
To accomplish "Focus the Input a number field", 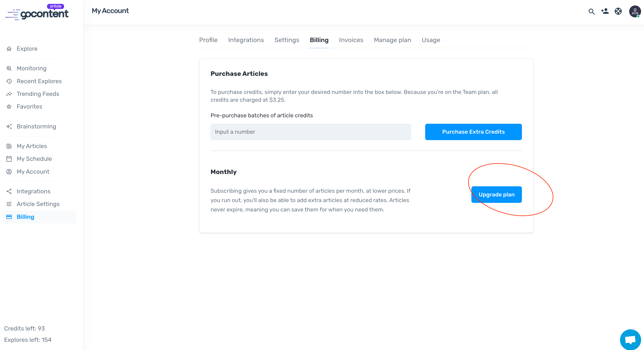I will coord(310,132).
